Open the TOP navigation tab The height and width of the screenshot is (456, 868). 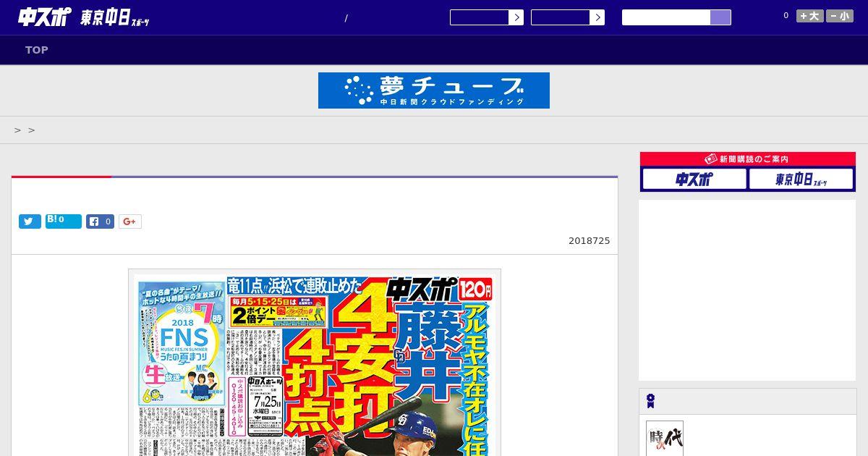pos(37,50)
